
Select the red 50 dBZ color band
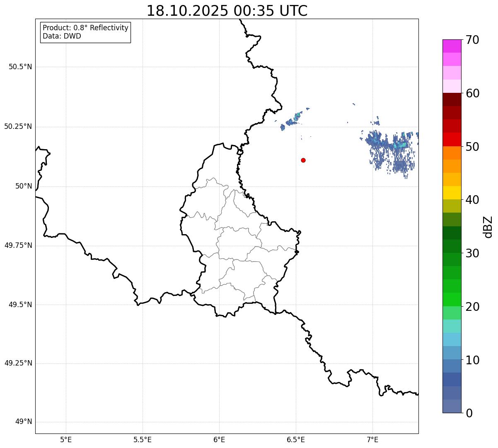tap(452, 139)
